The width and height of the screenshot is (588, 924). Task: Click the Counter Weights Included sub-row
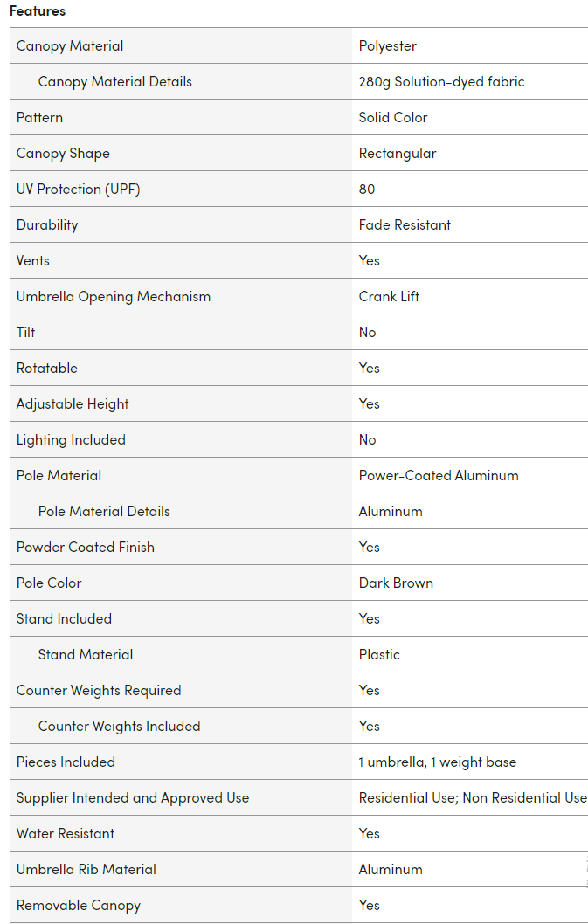119,726
